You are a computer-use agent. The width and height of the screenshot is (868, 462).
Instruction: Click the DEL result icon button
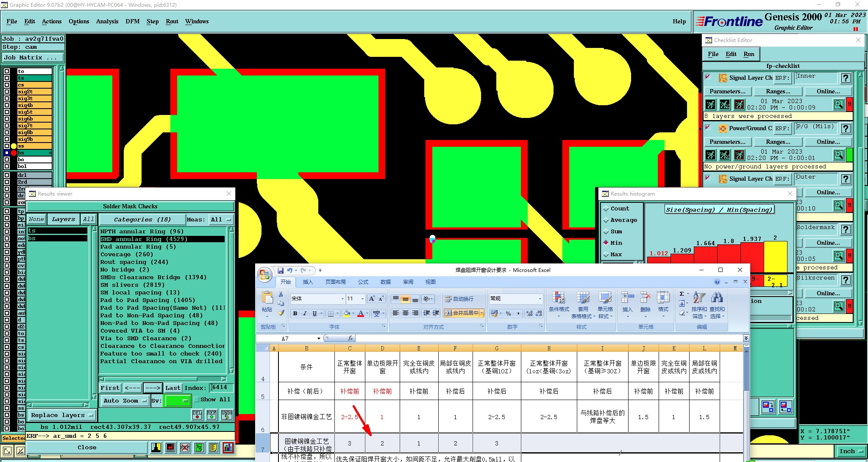(197, 414)
